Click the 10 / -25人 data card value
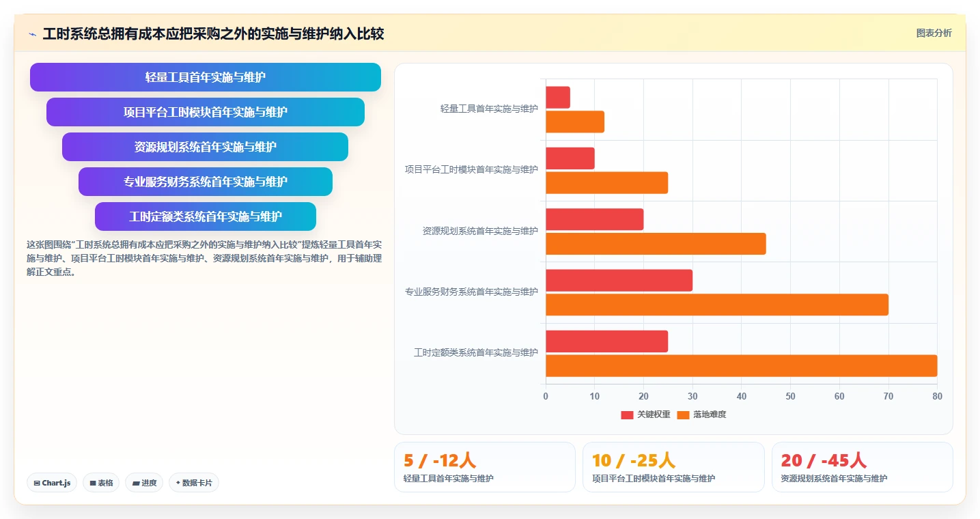The width and height of the screenshot is (980, 519). coord(634,461)
